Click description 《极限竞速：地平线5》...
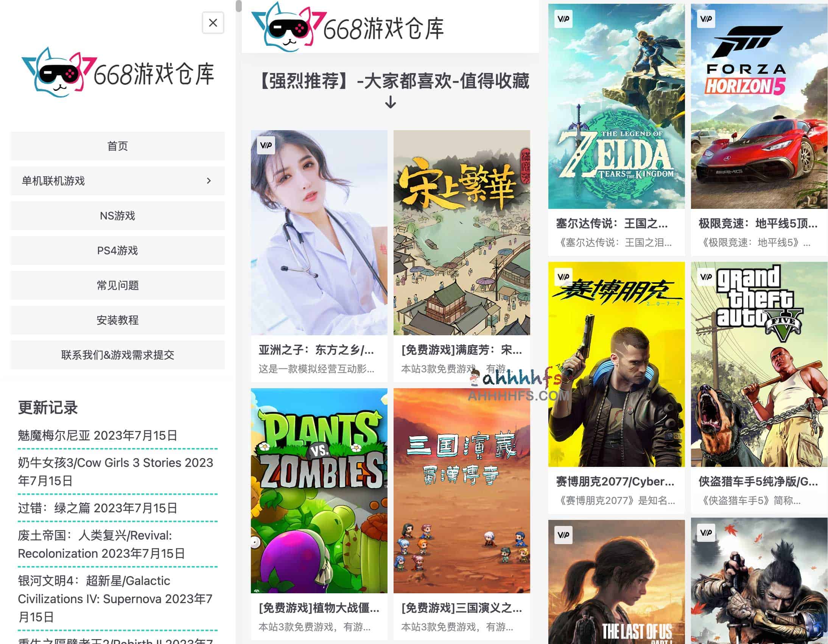The height and width of the screenshot is (644, 828). click(x=755, y=243)
